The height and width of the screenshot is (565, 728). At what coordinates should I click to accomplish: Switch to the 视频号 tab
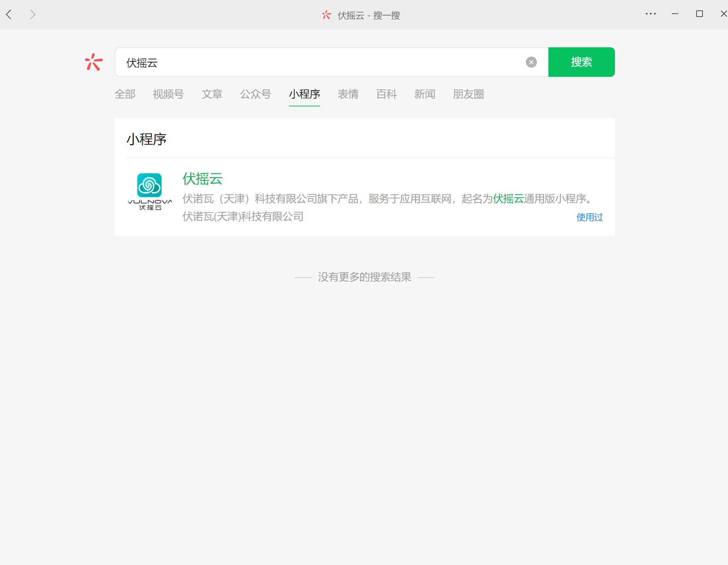(x=168, y=94)
